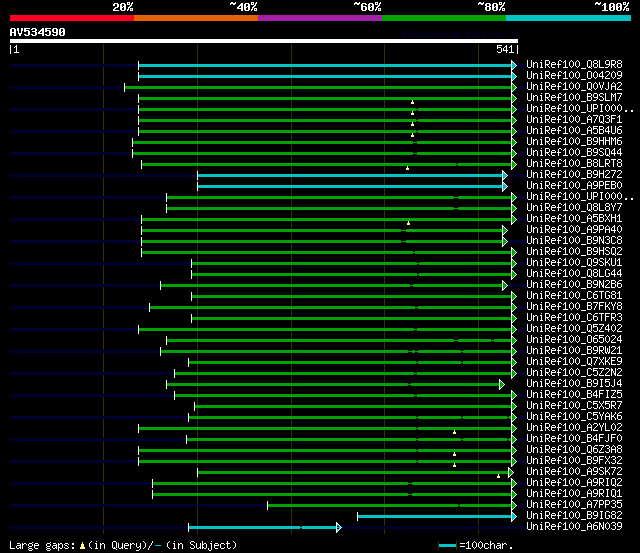Select the UniRef100_A6N039 label
This screenshot has width=640, height=553.
tap(574, 527)
